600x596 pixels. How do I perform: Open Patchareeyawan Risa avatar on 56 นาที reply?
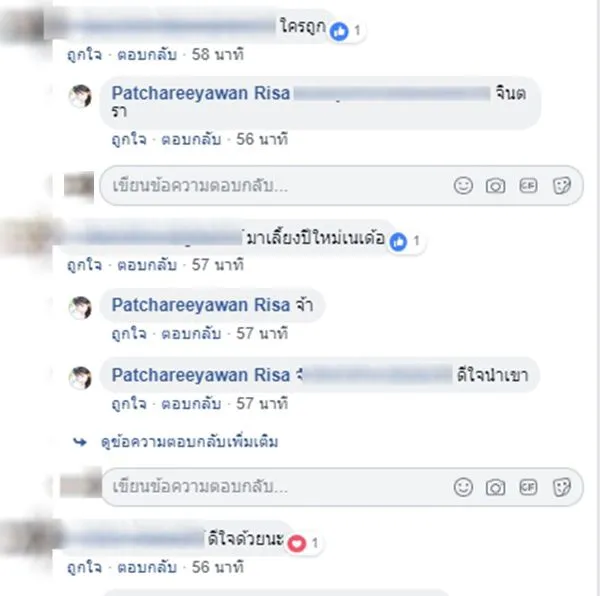[80, 96]
